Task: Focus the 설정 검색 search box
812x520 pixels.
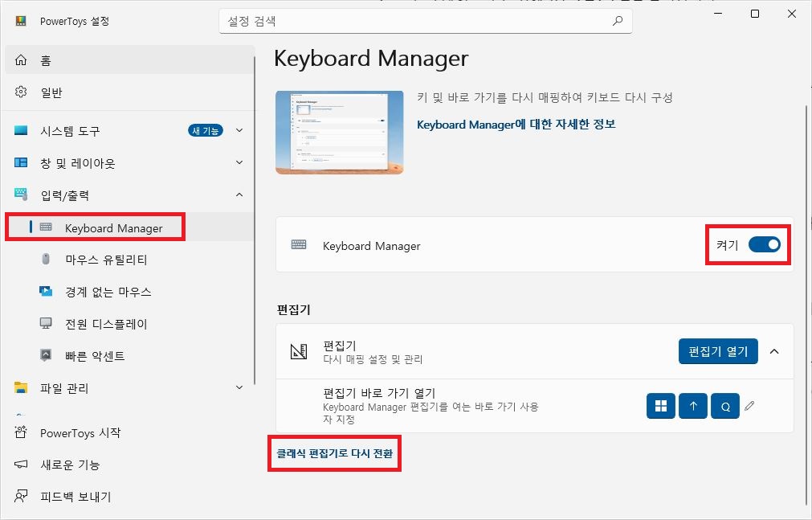Action: tap(425, 21)
